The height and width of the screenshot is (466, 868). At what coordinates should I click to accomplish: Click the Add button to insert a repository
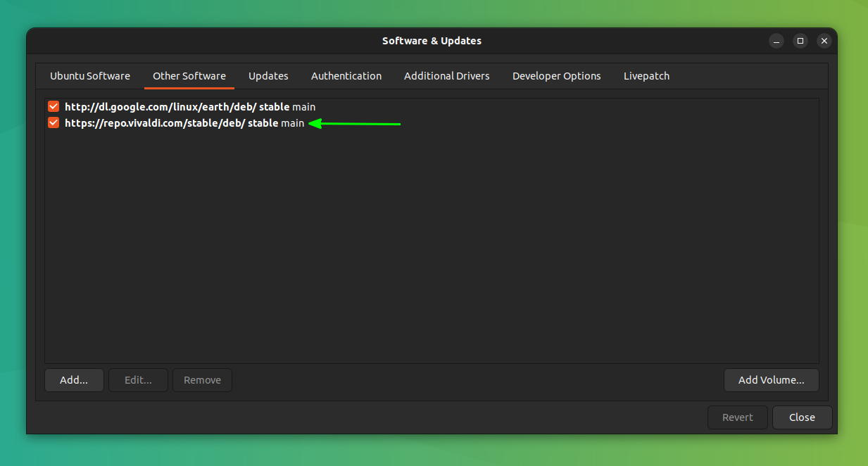[x=74, y=379]
